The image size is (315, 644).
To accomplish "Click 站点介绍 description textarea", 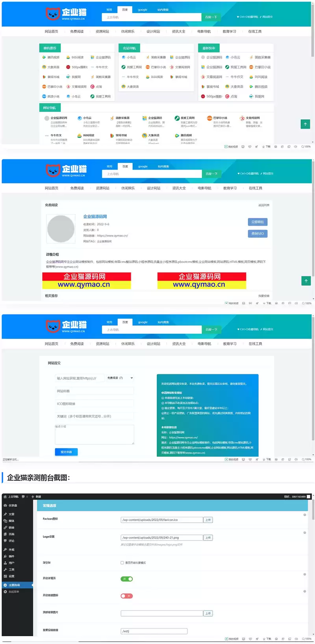I will pos(94,435).
